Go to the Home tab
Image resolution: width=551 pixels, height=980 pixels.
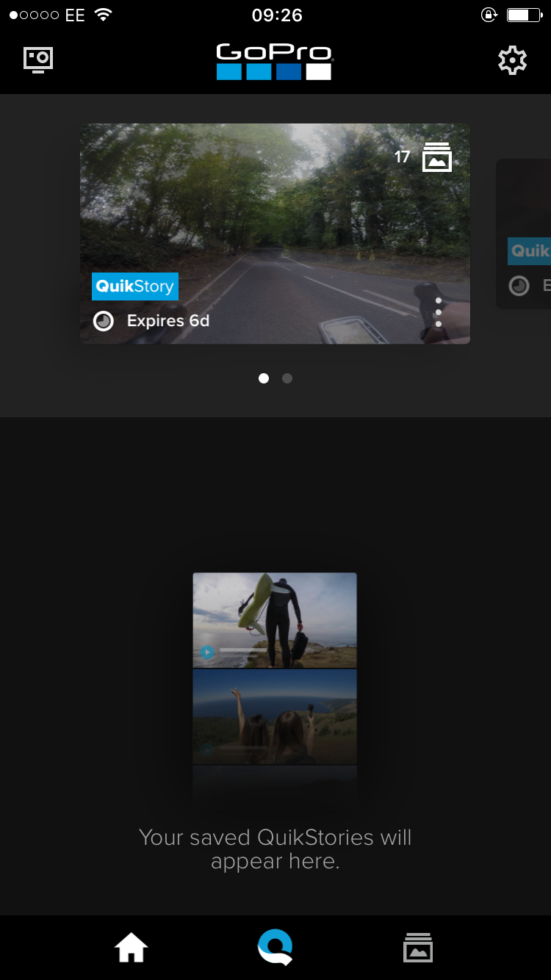click(x=132, y=948)
